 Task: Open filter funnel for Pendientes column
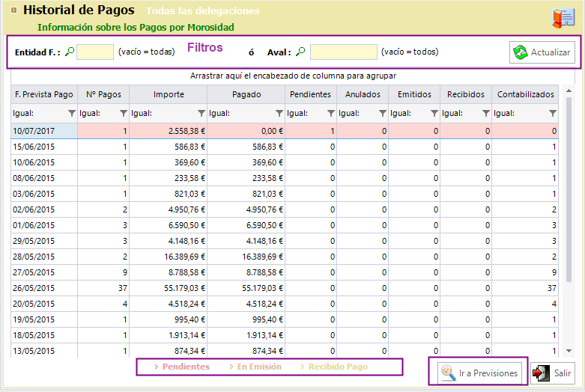tap(331, 113)
